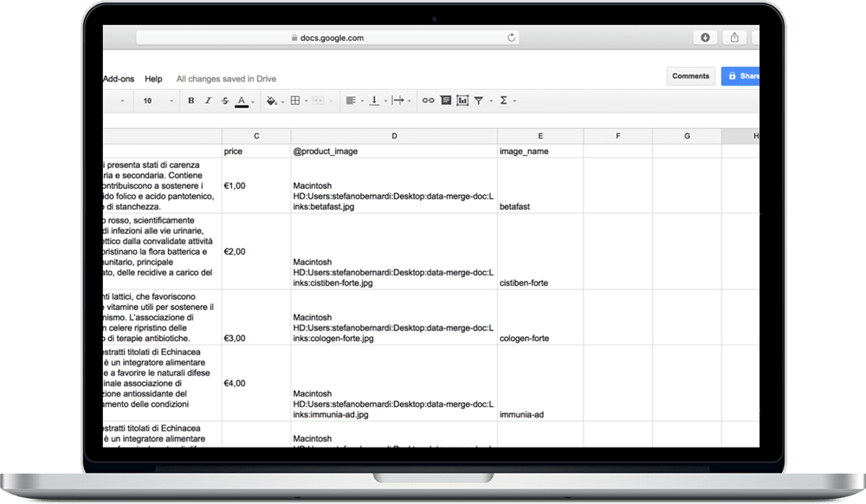Select the €1,00 price cell

point(256,186)
